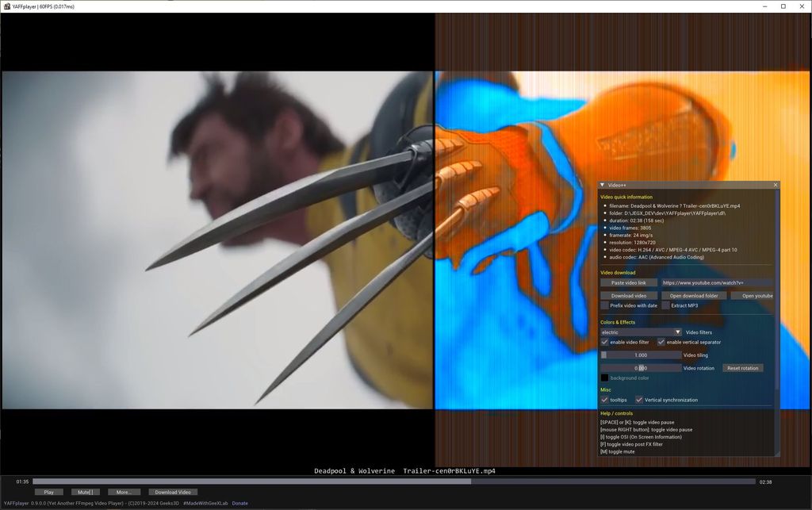Click 'video frames: 3805' text

pos(630,228)
